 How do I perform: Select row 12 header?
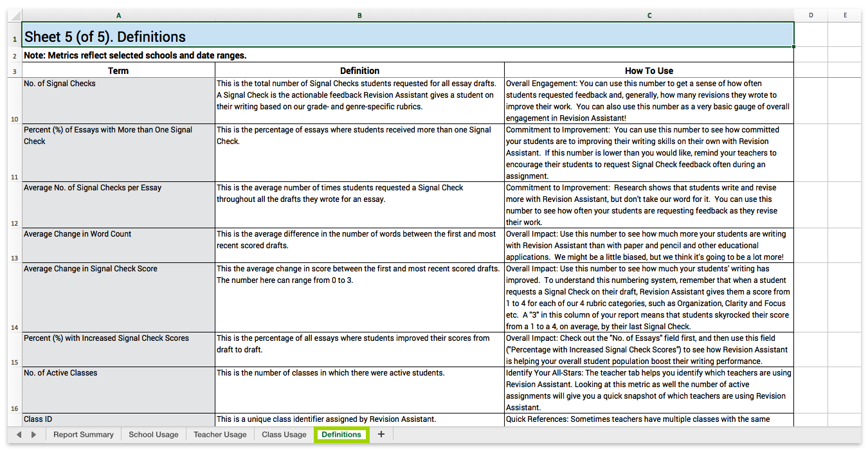click(x=14, y=205)
